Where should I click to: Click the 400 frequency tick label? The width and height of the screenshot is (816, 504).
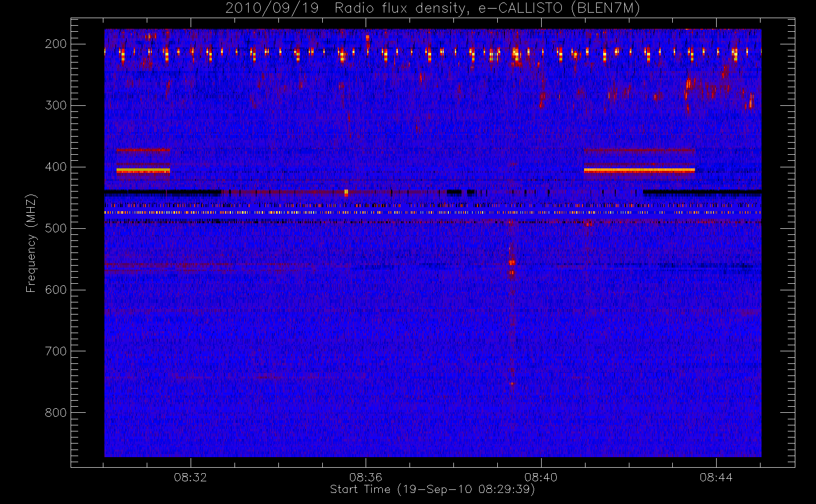[x=55, y=167]
